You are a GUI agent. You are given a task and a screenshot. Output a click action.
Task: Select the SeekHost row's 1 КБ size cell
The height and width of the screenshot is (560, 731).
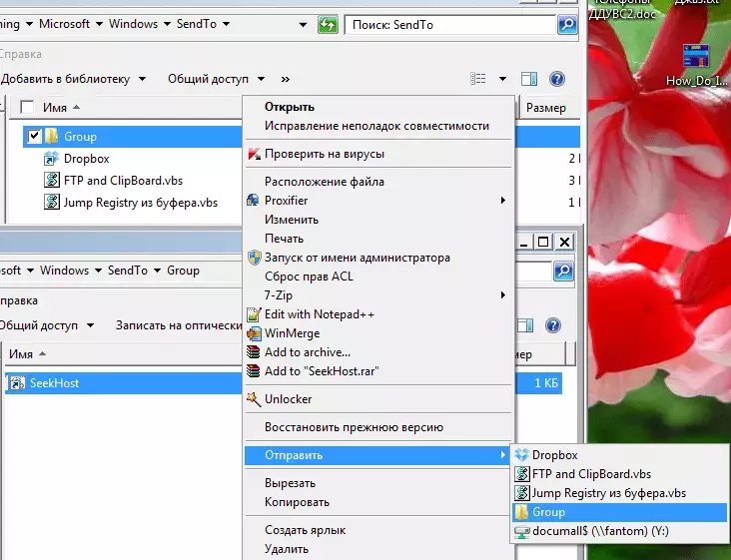click(x=546, y=383)
